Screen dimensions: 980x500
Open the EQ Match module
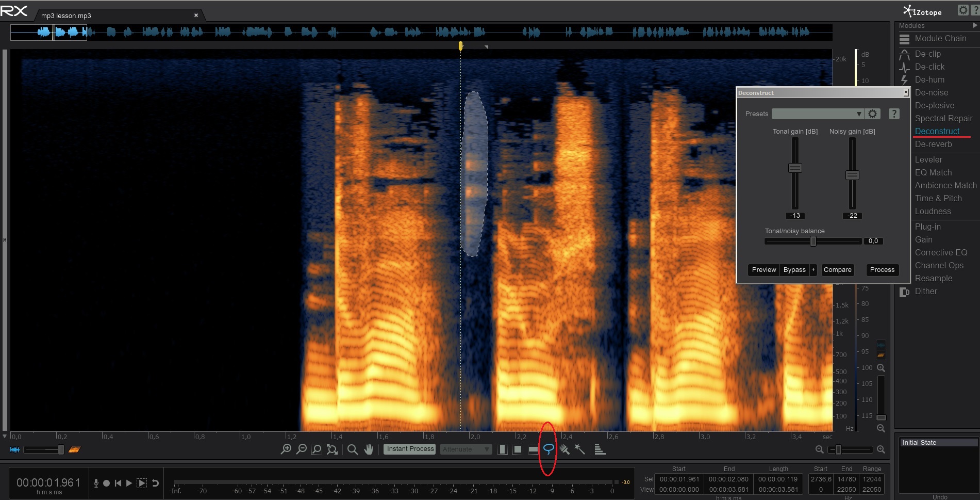933,172
